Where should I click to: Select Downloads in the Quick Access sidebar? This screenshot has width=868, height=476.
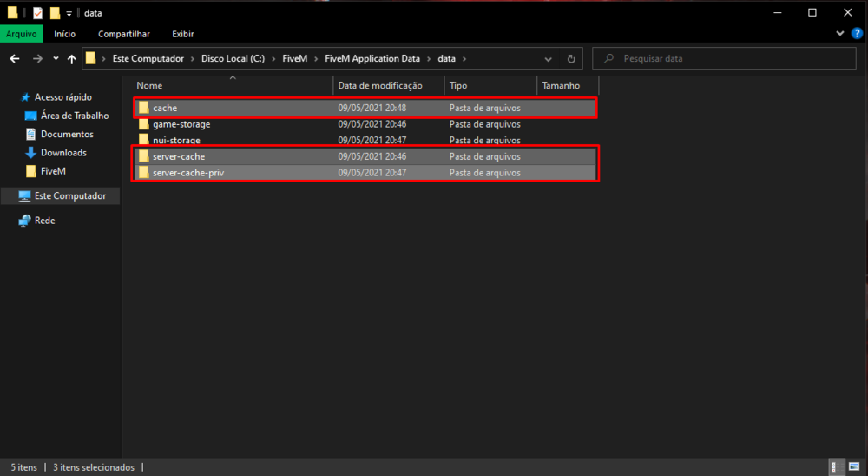(63, 153)
